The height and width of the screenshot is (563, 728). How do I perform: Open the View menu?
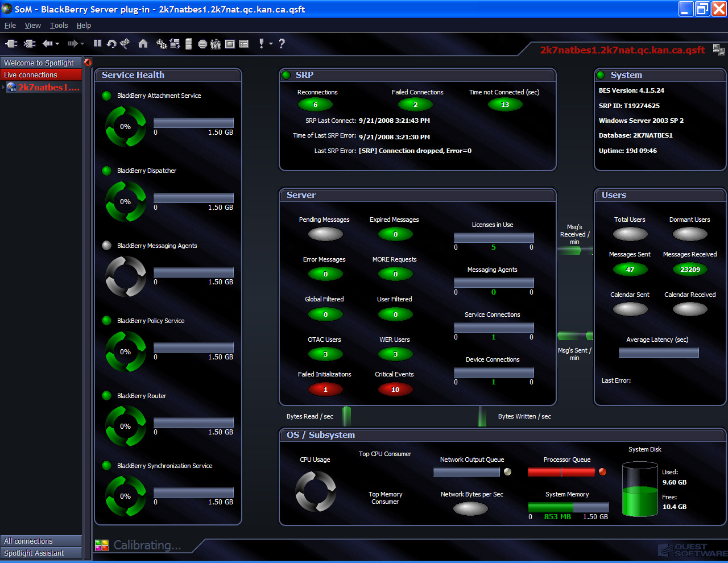point(32,26)
